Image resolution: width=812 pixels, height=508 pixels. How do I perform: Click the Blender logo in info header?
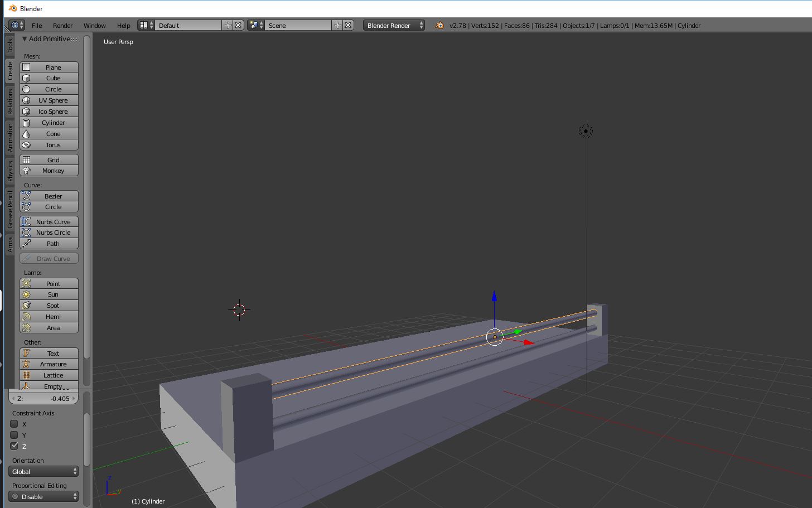[439, 25]
